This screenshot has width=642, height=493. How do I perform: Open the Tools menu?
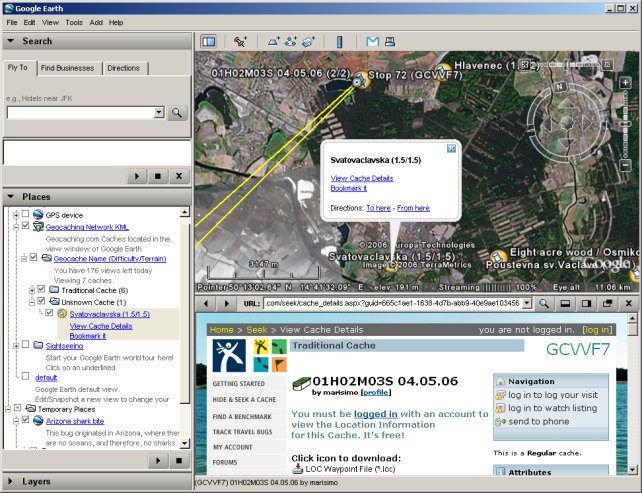[x=74, y=23]
